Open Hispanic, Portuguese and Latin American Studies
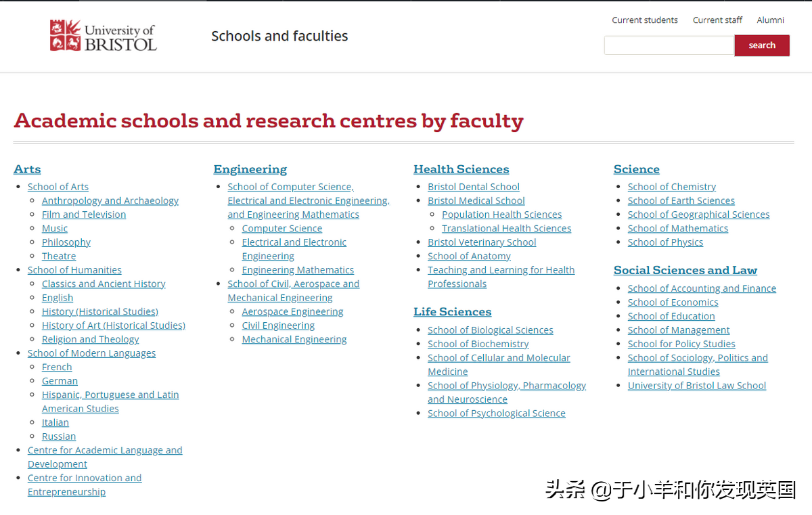812x515 pixels. tap(110, 401)
